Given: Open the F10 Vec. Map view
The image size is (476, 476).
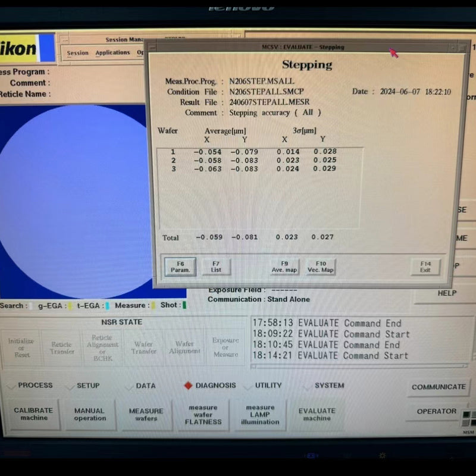Looking at the screenshot, I should point(321,267).
